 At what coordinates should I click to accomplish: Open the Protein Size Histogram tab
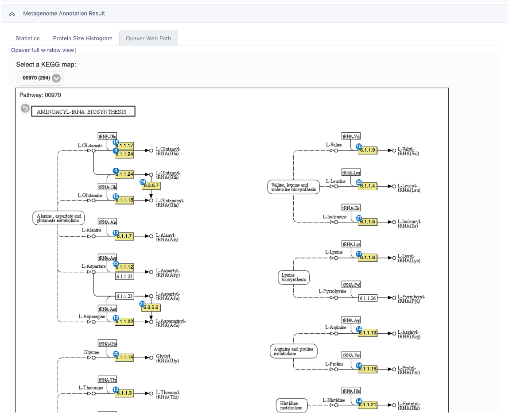tap(83, 38)
